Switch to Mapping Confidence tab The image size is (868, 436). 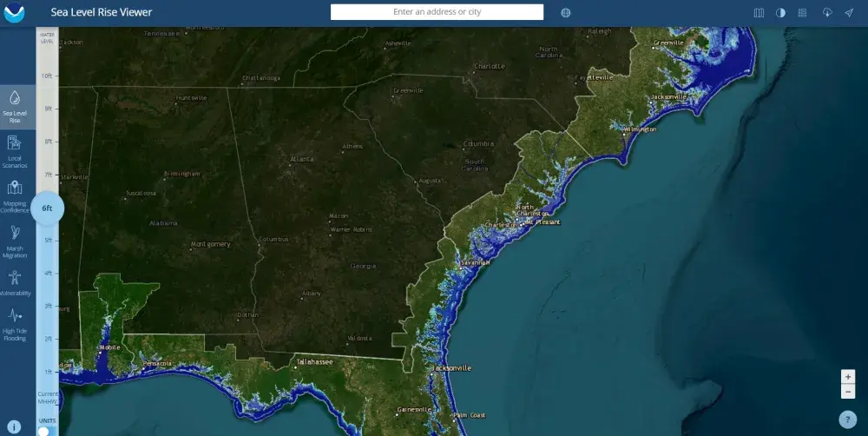point(15,195)
